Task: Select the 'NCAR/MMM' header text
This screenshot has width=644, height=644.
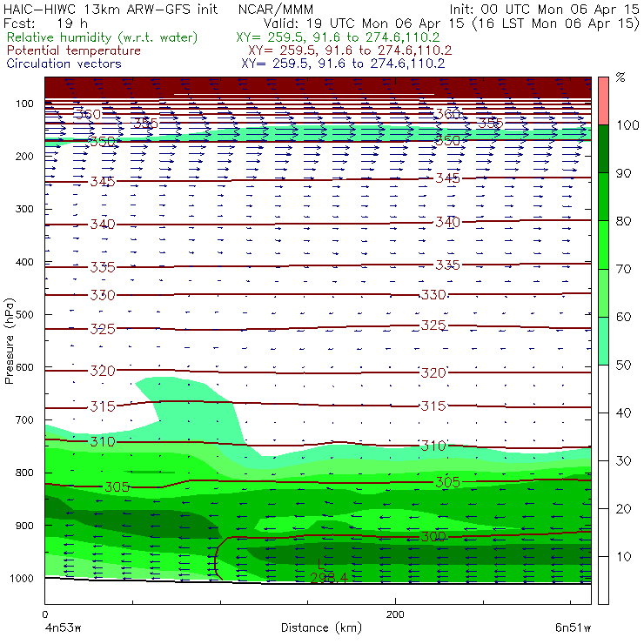Action: tap(276, 10)
